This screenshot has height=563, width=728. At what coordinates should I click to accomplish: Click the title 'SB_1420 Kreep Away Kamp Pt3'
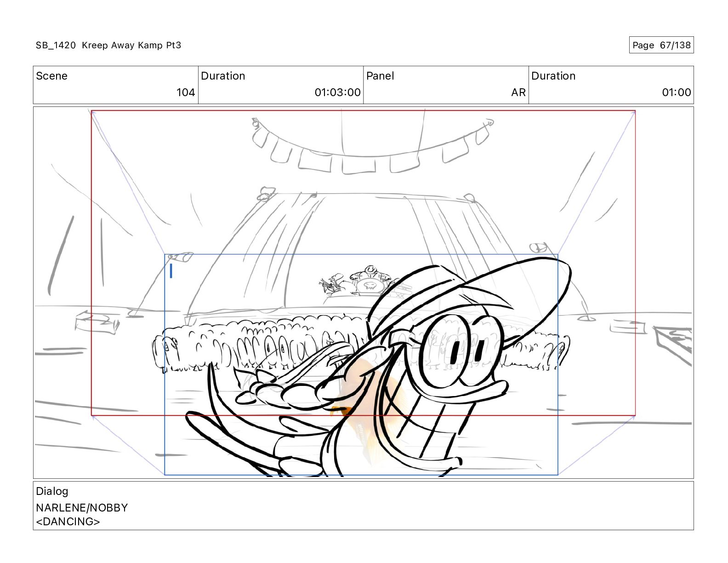click(108, 45)
